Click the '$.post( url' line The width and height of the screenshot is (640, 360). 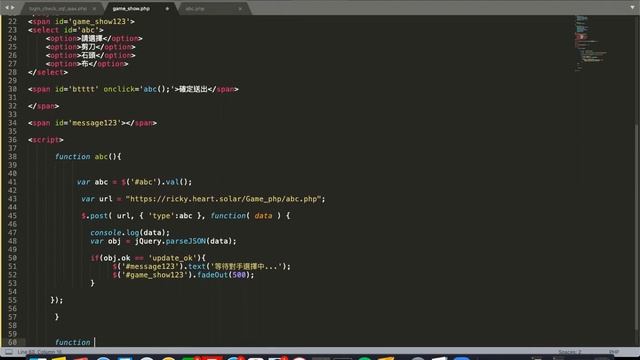(x=185, y=216)
